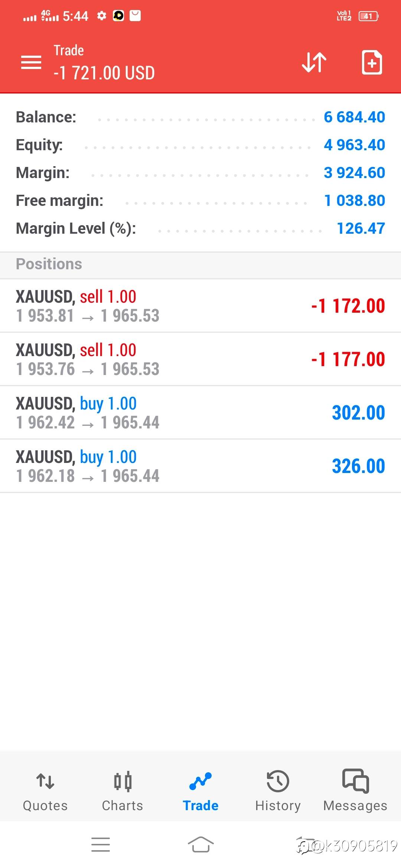Tap the Balance 6 684.40 row

200,117
